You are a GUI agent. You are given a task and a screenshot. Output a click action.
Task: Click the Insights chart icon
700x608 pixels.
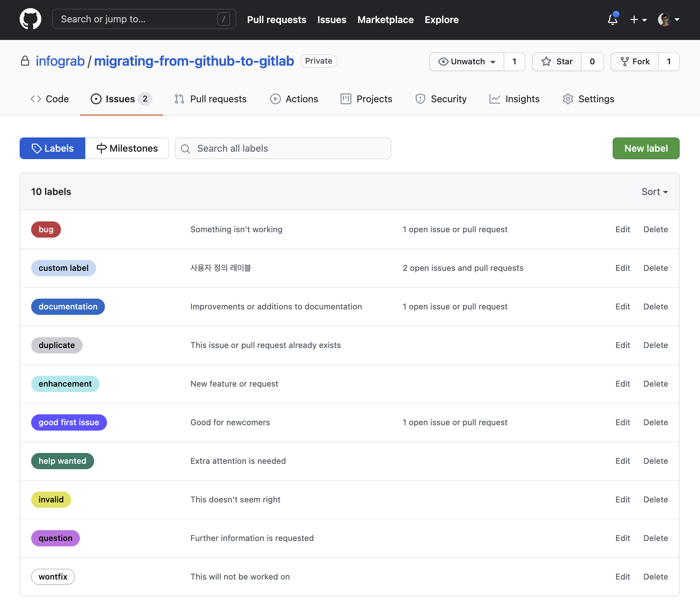coord(495,99)
